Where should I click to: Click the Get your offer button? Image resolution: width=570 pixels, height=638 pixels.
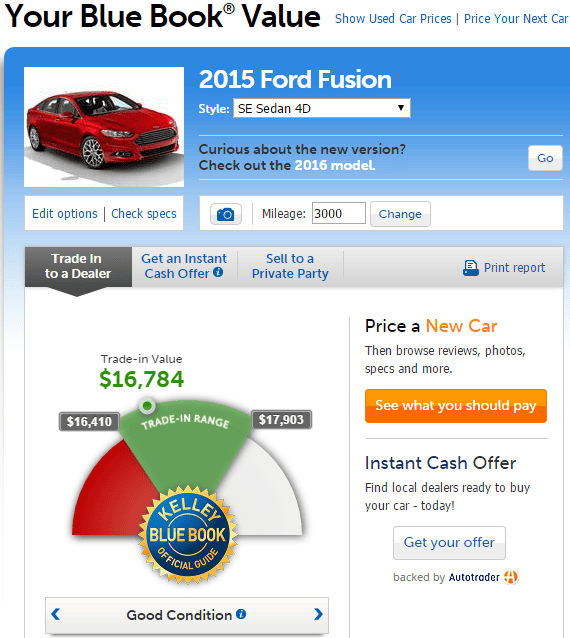(x=449, y=543)
